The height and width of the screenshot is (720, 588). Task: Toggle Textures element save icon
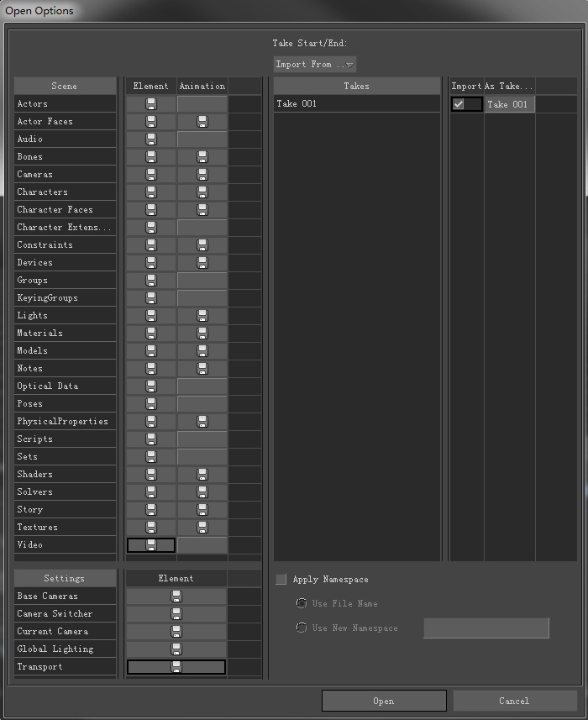[151, 527]
